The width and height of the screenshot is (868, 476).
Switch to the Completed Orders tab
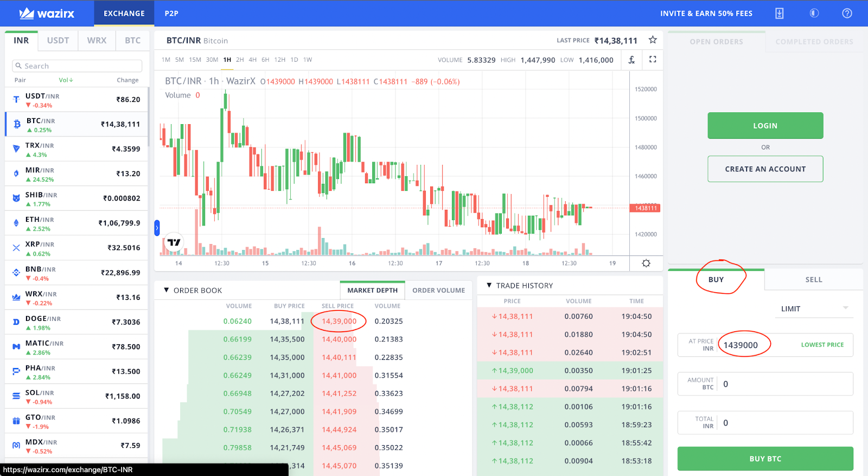[x=814, y=42]
